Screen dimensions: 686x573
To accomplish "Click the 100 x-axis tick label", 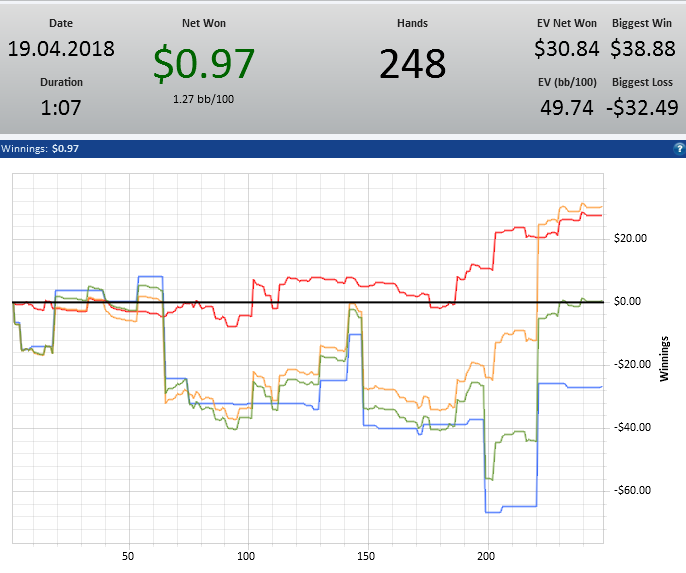I will [x=246, y=556].
